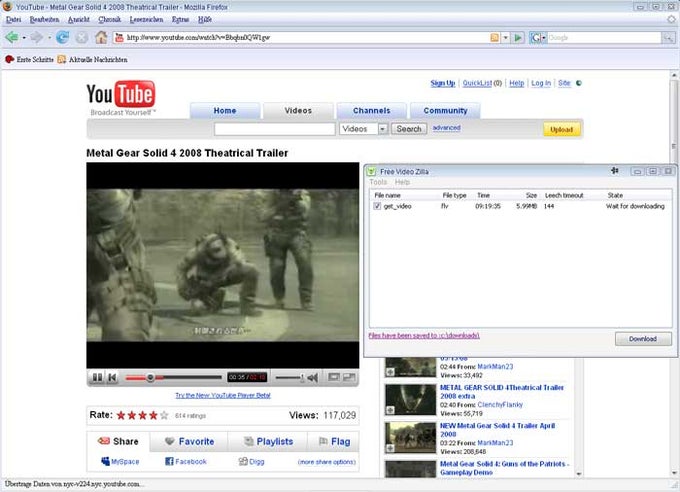
Task: Switch to YouTube Community tab
Action: tap(445, 111)
